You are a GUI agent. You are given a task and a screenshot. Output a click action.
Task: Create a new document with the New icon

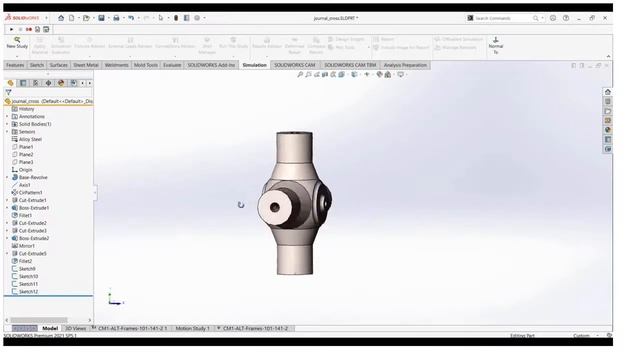[71, 18]
